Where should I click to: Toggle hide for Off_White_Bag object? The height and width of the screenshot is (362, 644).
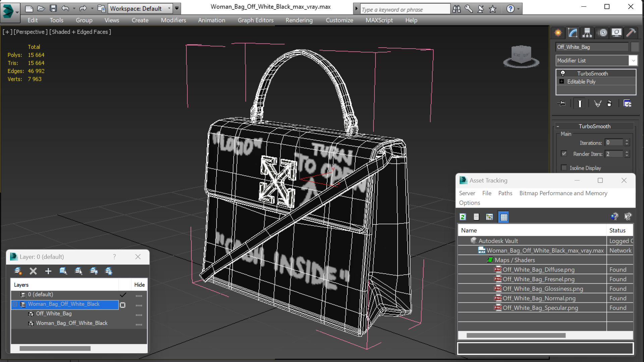point(139,315)
